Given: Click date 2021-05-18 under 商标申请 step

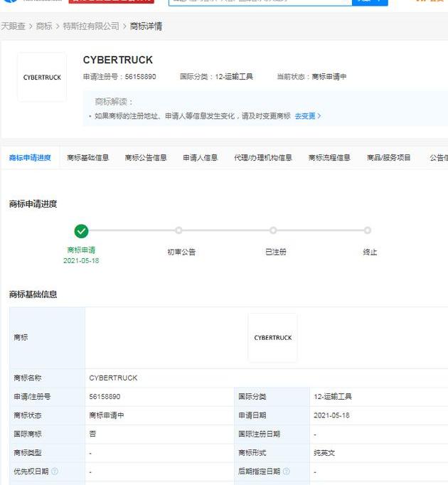Looking at the screenshot, I should pos(81,261).
